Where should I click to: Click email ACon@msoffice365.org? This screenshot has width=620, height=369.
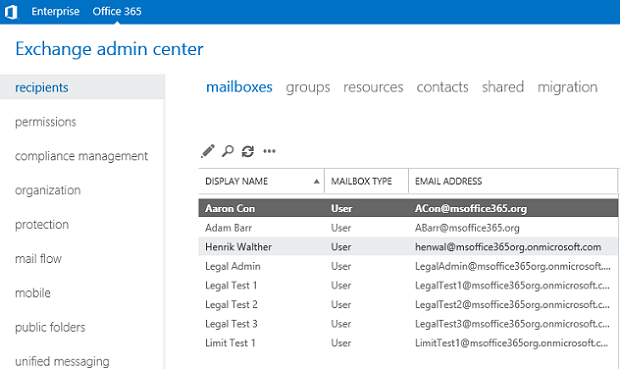pos(471,208)
